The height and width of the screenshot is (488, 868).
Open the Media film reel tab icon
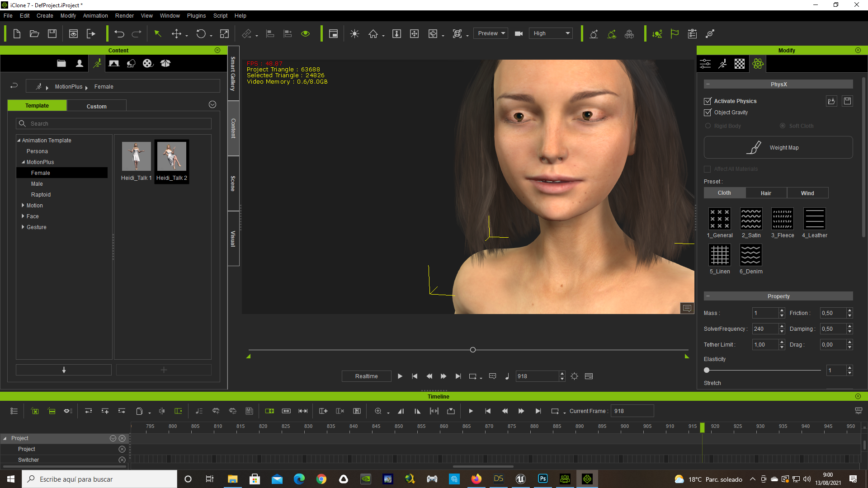[x=148, y=63]
